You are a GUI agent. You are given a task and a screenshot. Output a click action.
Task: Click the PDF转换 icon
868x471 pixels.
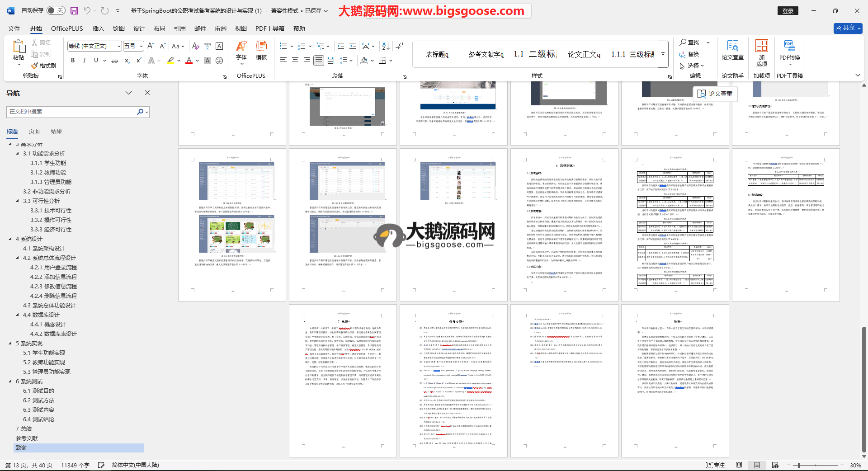click(x=789, y=50)
